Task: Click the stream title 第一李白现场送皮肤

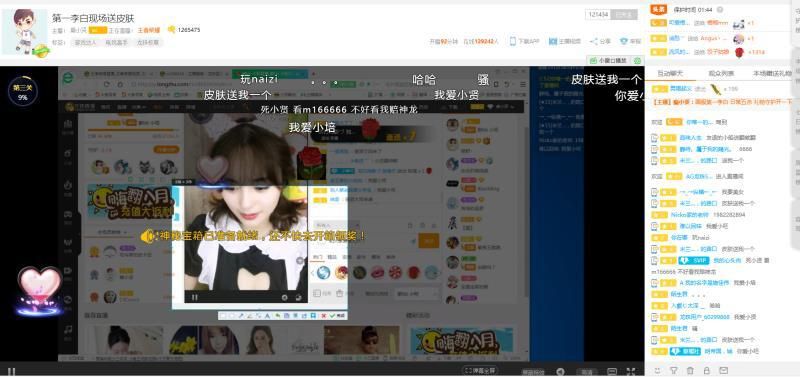Action: [x=93, y=18]
